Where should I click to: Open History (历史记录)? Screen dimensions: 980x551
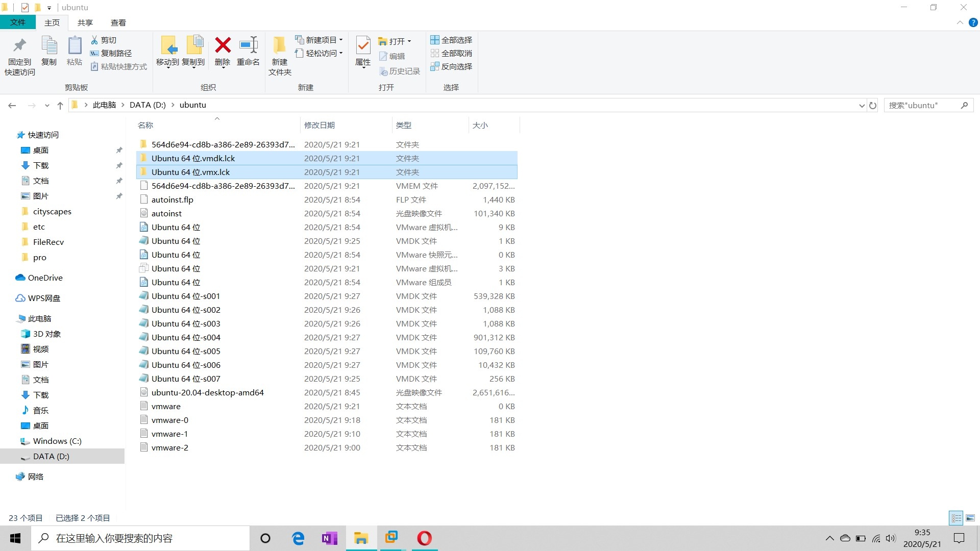click(x=400, y=71)
